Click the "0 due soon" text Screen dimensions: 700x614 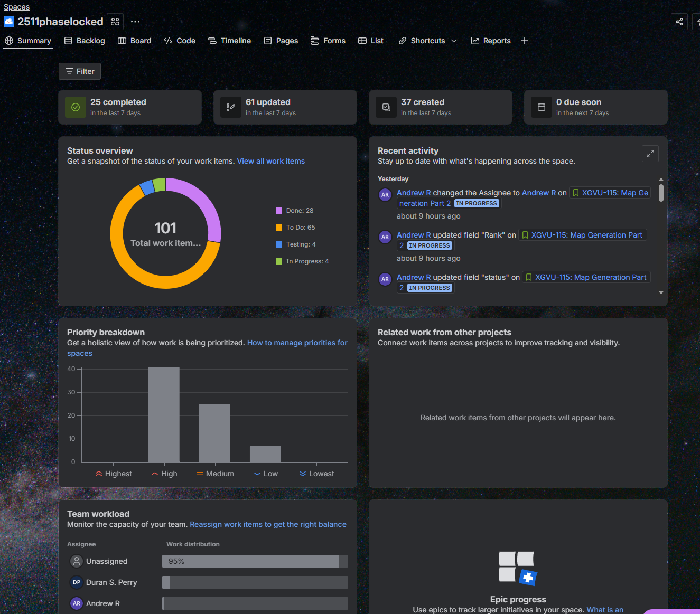click(x=578, y=102)
